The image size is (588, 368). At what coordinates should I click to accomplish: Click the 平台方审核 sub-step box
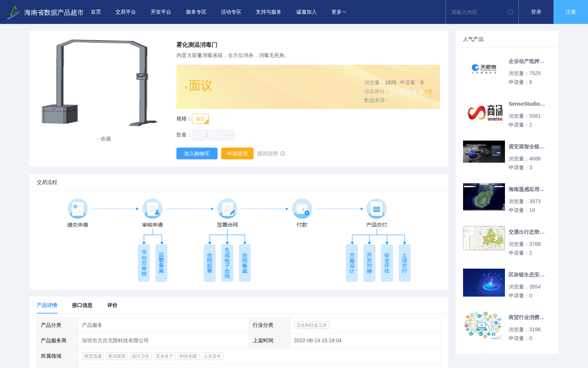coord(144,263)
